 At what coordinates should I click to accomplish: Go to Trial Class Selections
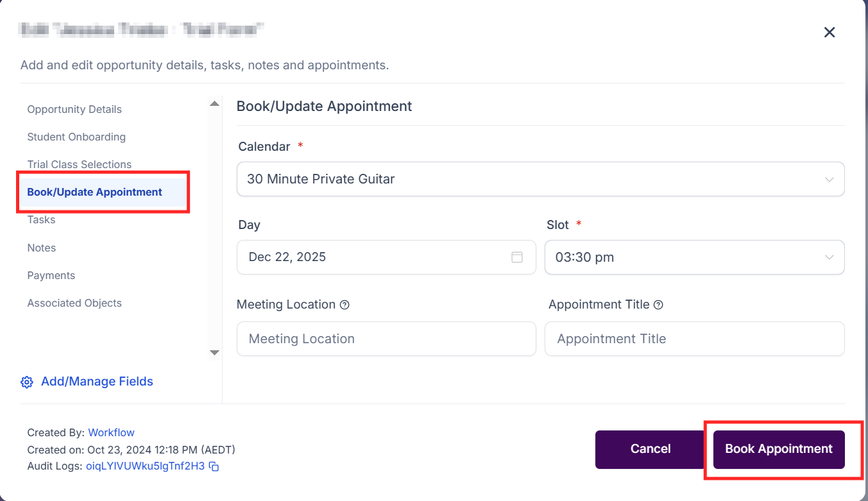click(80, 164)
